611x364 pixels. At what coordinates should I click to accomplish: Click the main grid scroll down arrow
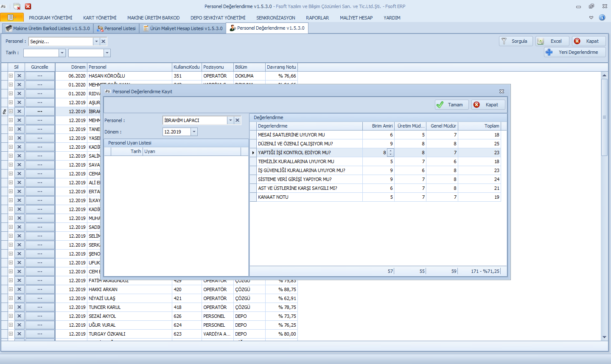pos(604,337)
